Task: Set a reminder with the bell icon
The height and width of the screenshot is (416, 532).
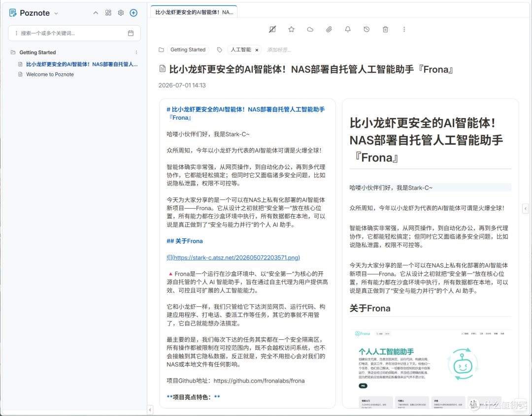Action: (348, 30)
